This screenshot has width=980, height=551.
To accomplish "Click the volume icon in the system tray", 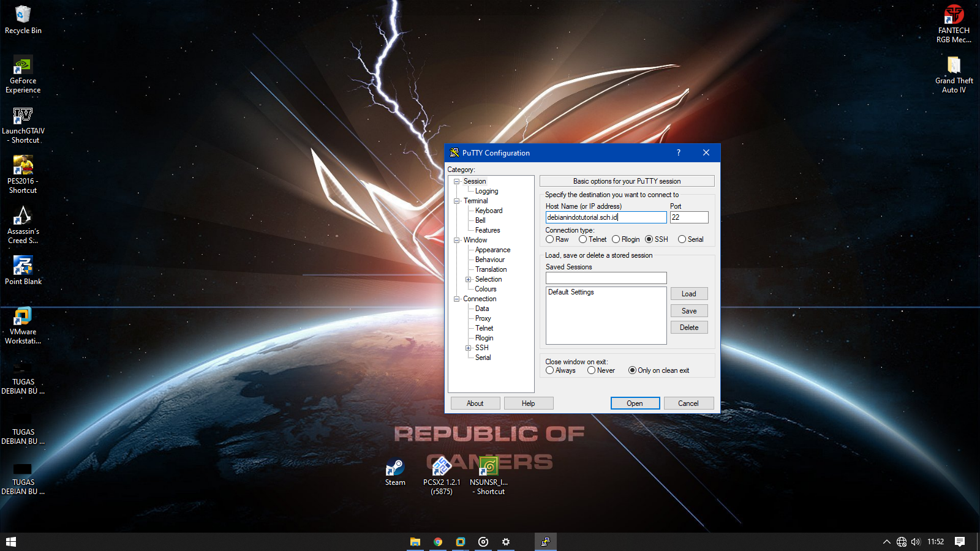I will coord(916,542).
